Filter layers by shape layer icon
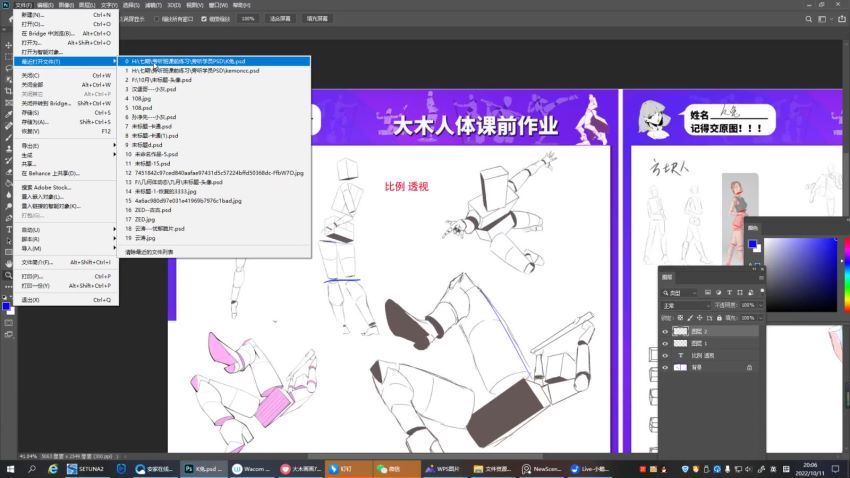 point(740,293)
